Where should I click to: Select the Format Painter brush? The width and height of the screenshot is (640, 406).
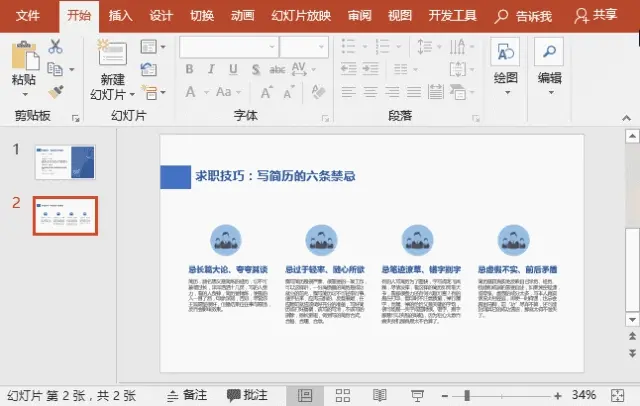point(56,92)
